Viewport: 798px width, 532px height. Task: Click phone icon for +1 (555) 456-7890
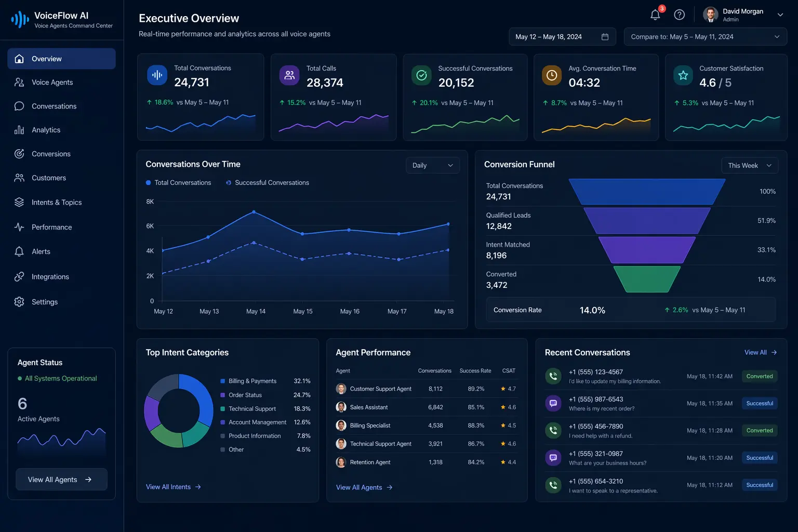point(553,430)
